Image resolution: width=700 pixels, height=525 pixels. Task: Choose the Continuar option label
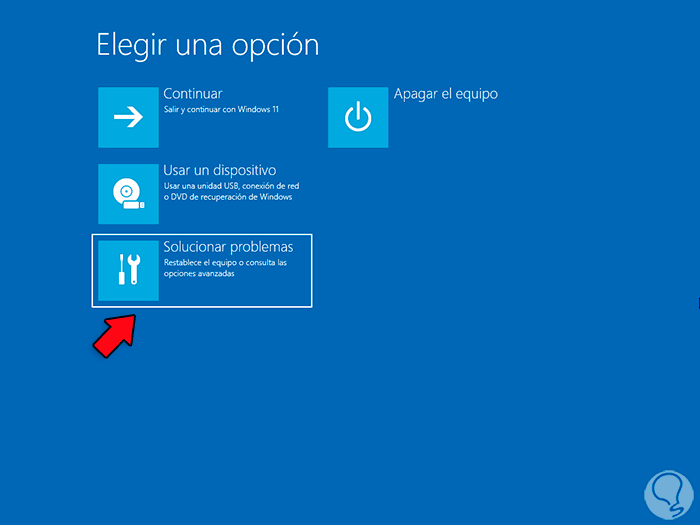coord(192,94)
